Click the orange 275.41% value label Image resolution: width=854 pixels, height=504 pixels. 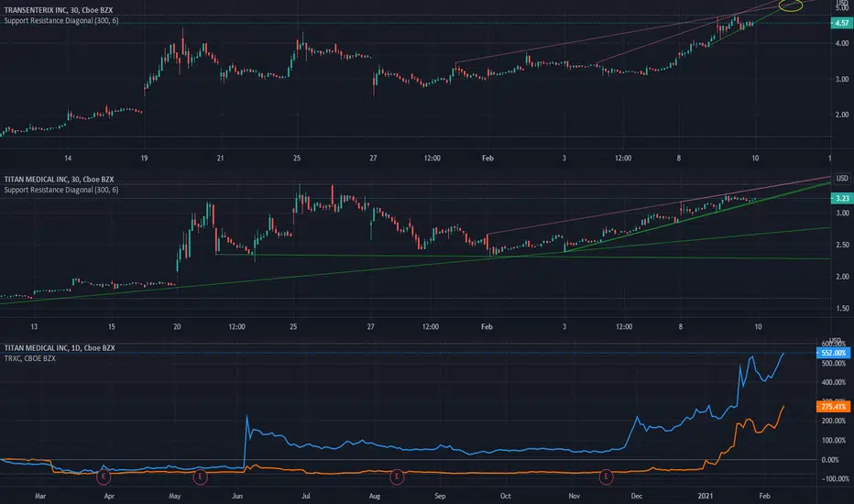click(x=833, y=407)
